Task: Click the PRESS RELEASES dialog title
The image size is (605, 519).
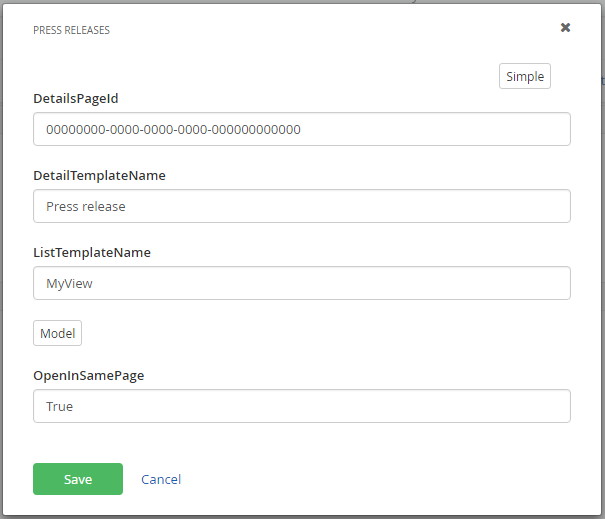Action: click(71, 30)
